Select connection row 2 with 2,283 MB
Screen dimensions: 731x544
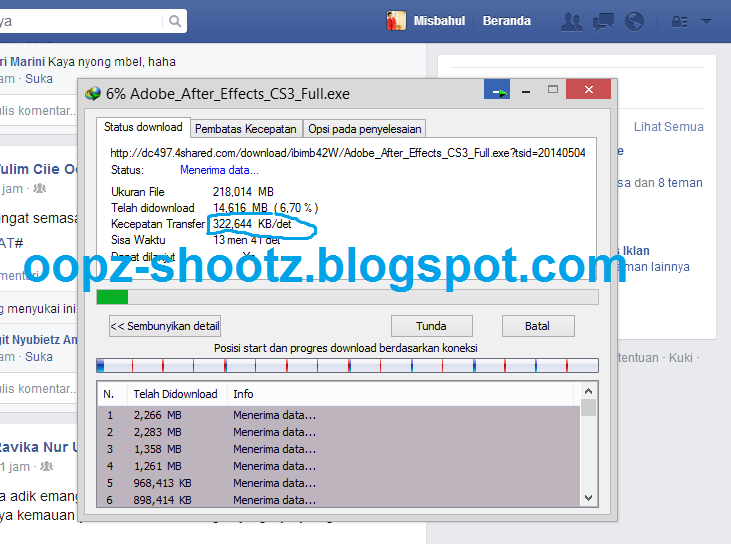(x=338, y=432)
